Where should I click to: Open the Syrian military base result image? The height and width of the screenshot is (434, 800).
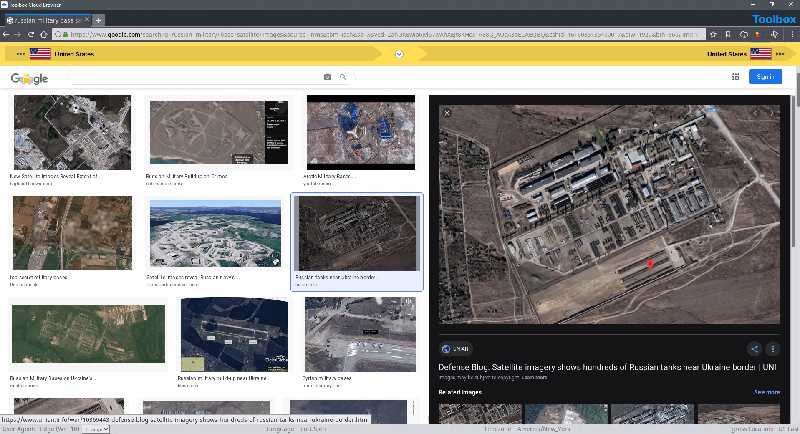360,335
